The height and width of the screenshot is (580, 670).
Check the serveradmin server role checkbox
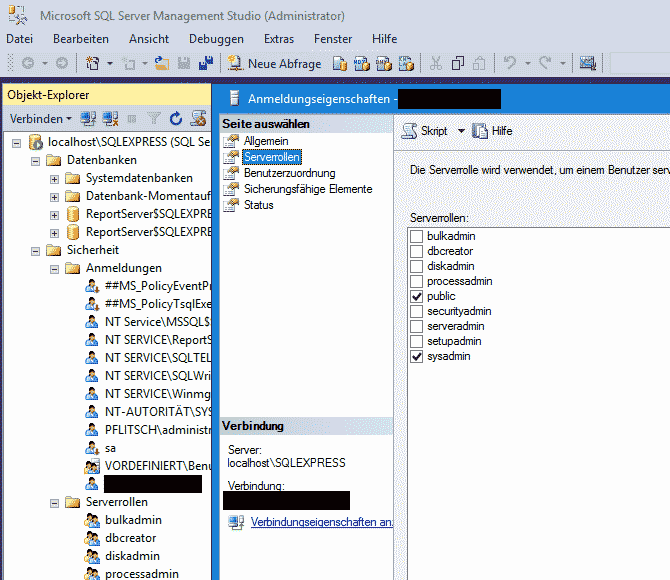pos(417,326)
